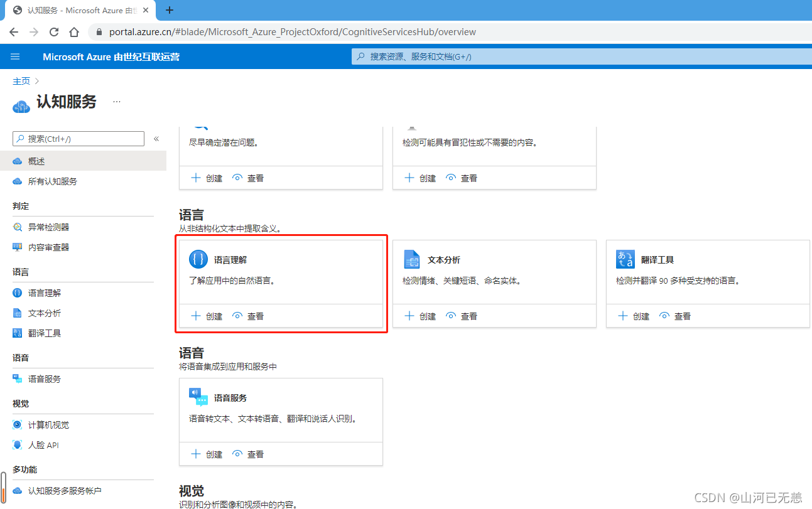Open a new browser tab
This screenshot has width=812, height=509.
170,10
